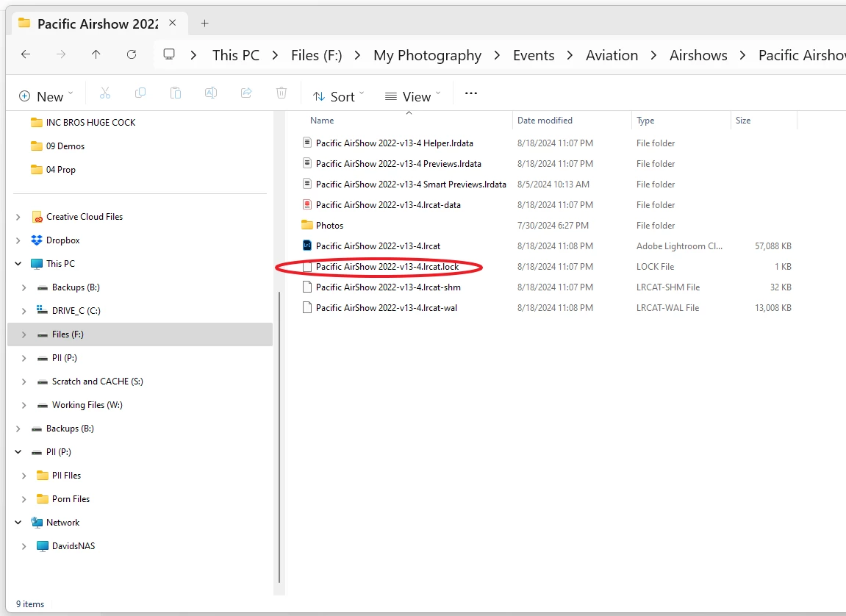The image size is (846, 616).
Task: Click the monitor icon in address bar
Action: pos(169,54)
